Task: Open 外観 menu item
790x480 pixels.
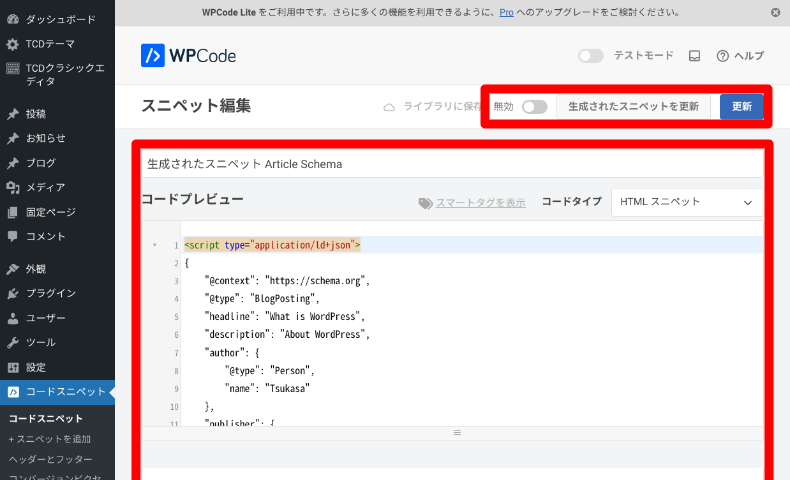Action: click(57, 269)
